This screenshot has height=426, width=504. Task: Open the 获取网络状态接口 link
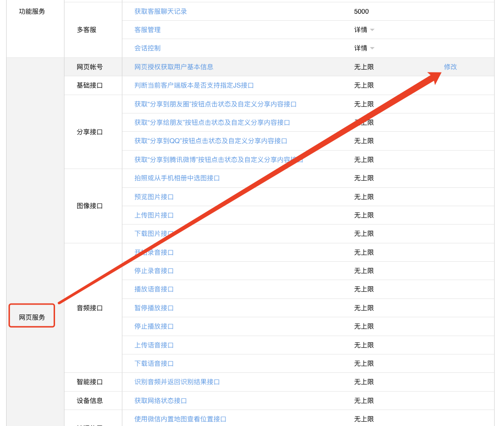(160, 401)
